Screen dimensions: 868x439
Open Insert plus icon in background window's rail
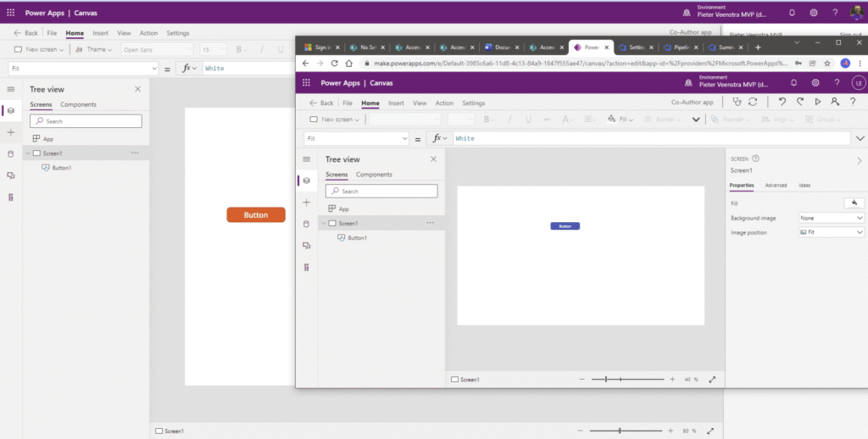(x=10, y=132)
